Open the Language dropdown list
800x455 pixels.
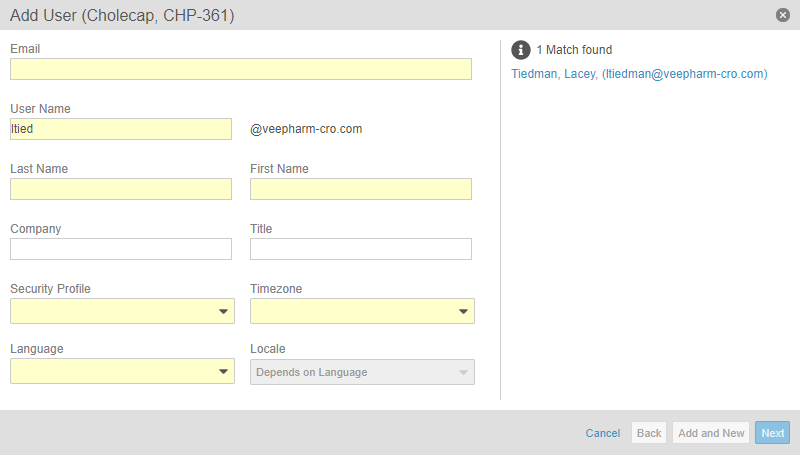tap(122, 371)
